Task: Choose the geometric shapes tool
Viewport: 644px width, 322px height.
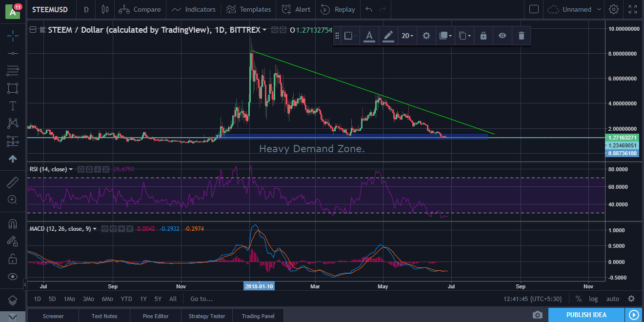Action: pyautogui.click(x=13, y=88)
